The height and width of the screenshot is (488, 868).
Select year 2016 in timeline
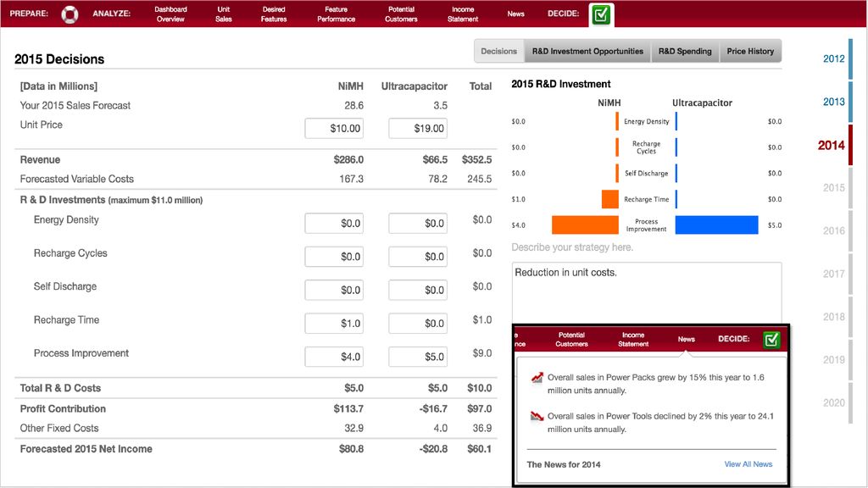pyautogui.click(x=834, y=230)
